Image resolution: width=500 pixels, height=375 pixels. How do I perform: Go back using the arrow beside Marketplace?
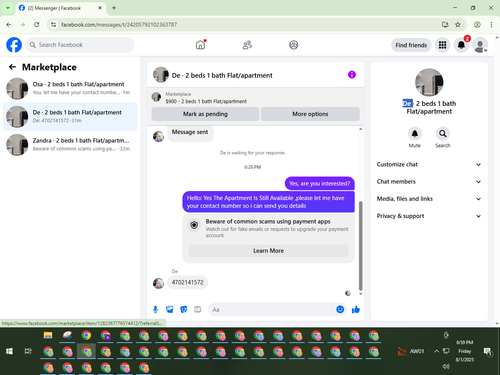pos(12,67)
